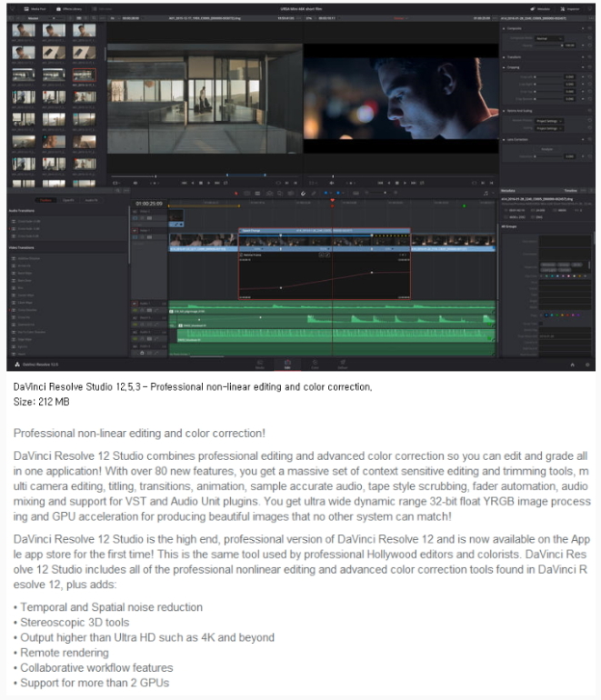Click the Analyze button under Lens Correction
Viewport: 601px width, 700px height.
[x=547, y=149]
